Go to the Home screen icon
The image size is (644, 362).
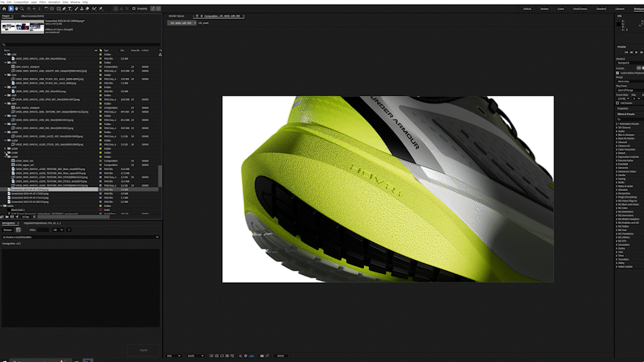click(x=4, y=9)
